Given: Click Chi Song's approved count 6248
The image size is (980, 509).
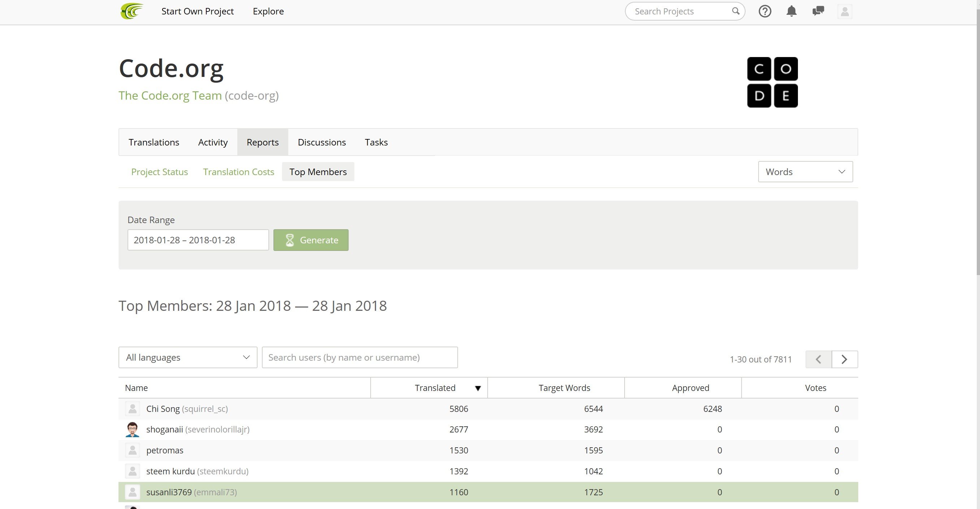Looking at the screenshot, I should 713,409.
